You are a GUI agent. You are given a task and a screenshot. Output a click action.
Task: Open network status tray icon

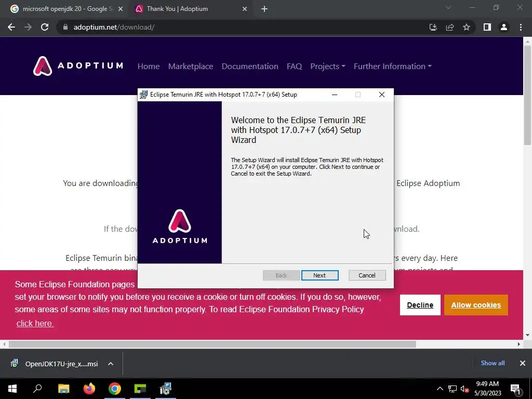point(453,389)
